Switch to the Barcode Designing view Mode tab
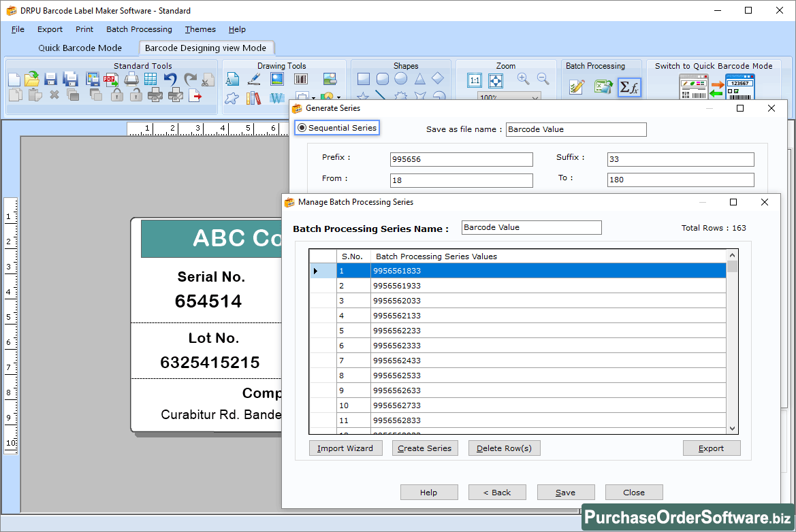The image size is (796, 532). 206,48
